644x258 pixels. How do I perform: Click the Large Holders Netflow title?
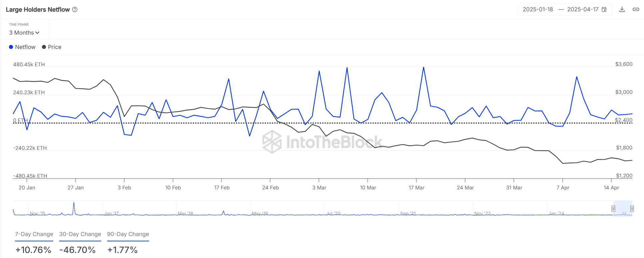click(x=38, y=10)
